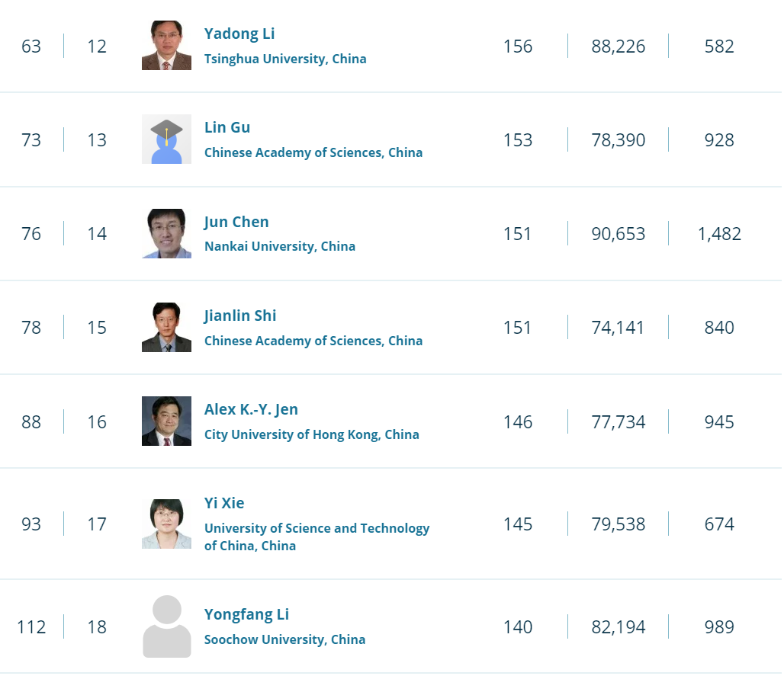Open City University of Hong Kong link

311,434
